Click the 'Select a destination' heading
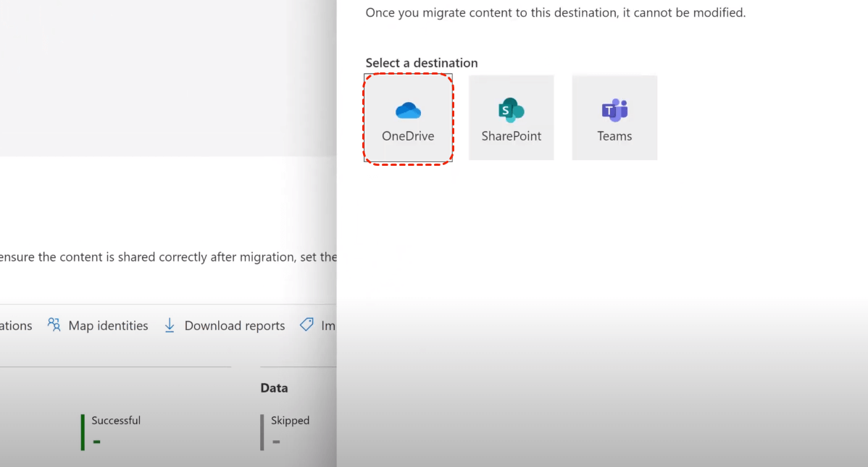 421,62
